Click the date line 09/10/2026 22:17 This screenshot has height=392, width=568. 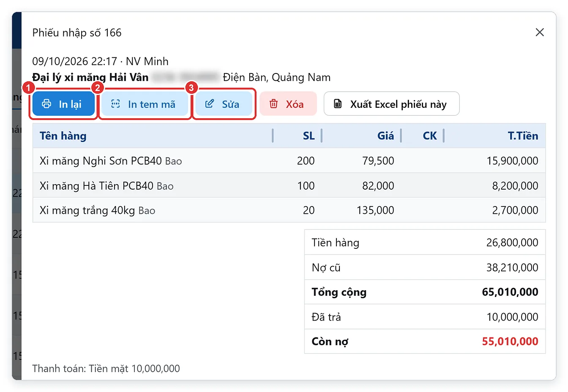pos(101,61)
